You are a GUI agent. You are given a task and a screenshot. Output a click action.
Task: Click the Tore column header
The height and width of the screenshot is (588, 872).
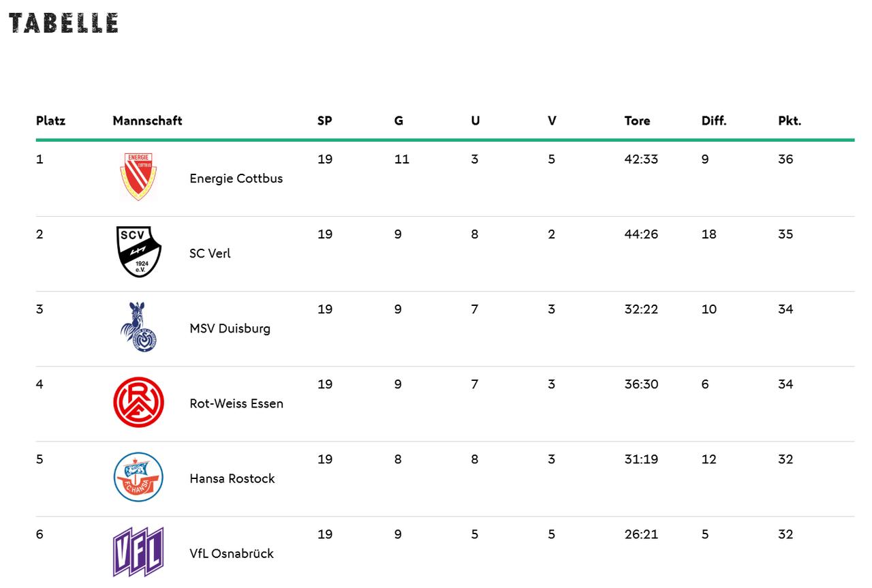click(637, 121)
